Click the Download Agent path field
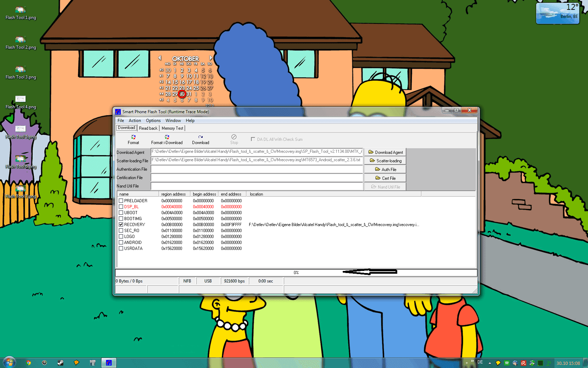The image size is (588, 368). tap(257, 152)
